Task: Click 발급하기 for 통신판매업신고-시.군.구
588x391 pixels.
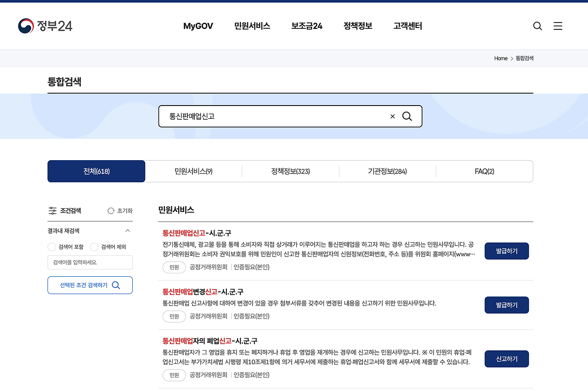Action: click(x=506, y=251)
